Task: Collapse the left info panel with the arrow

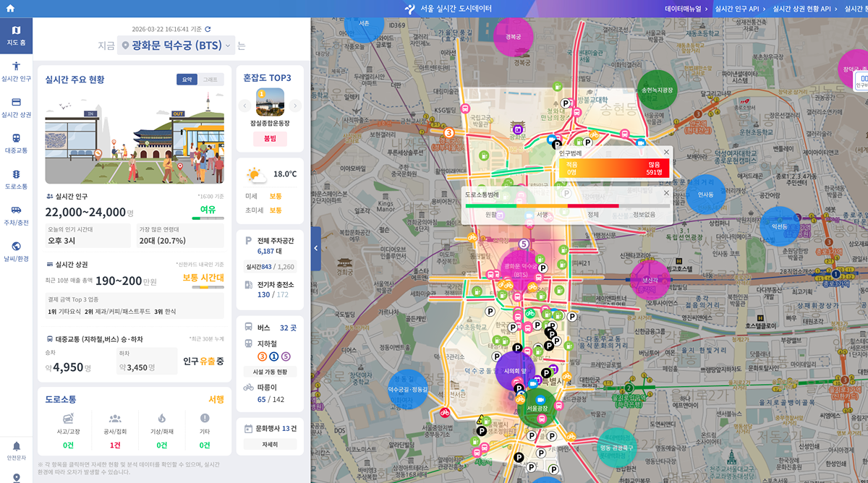Action: [x=316, y=248]
